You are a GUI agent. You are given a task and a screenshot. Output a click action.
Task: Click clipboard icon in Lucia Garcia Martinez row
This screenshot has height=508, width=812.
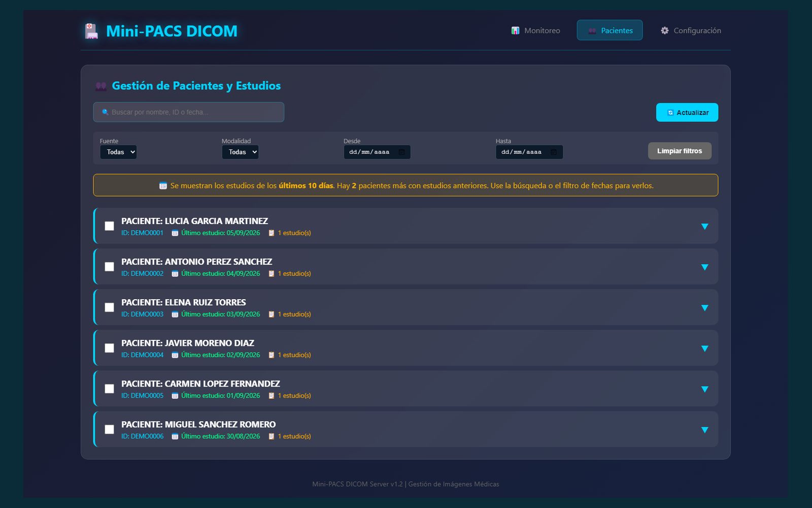pos(272,233)
